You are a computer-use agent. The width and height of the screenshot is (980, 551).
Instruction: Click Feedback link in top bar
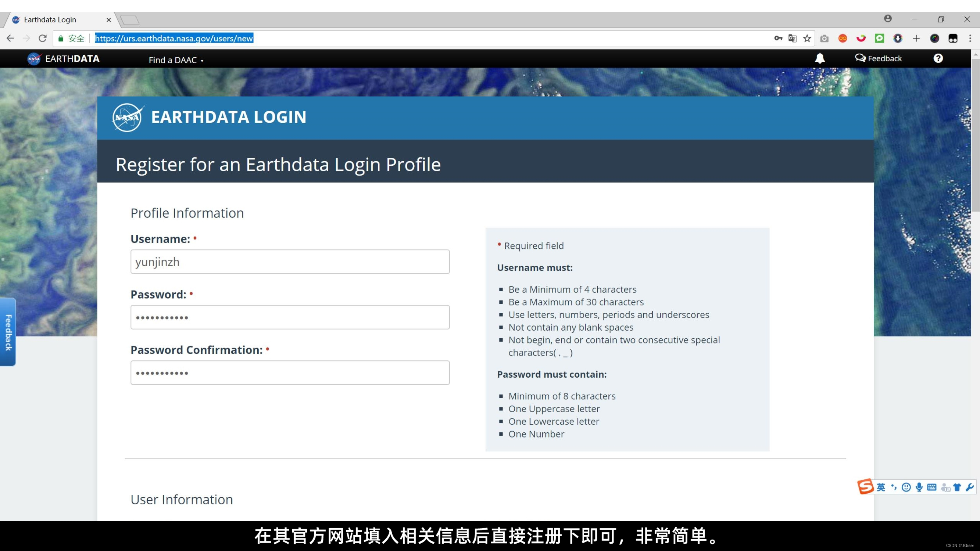coord(879,58)
